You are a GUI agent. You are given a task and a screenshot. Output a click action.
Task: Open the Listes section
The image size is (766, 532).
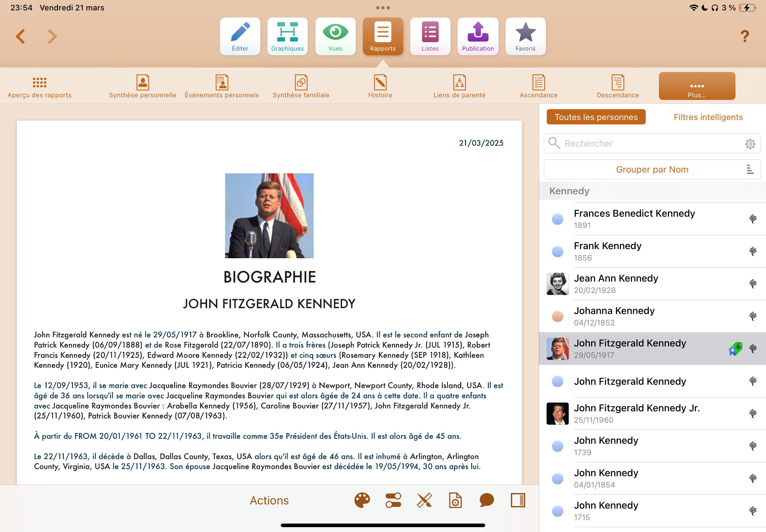430,36
